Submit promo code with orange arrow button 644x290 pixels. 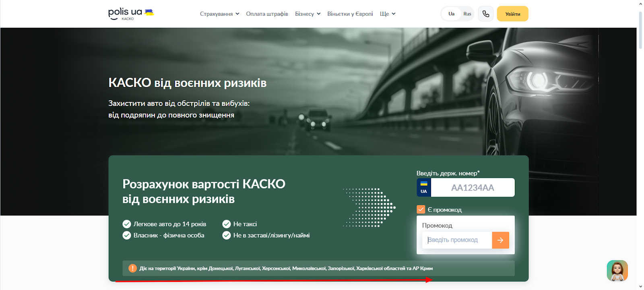(x=500, y=240)
